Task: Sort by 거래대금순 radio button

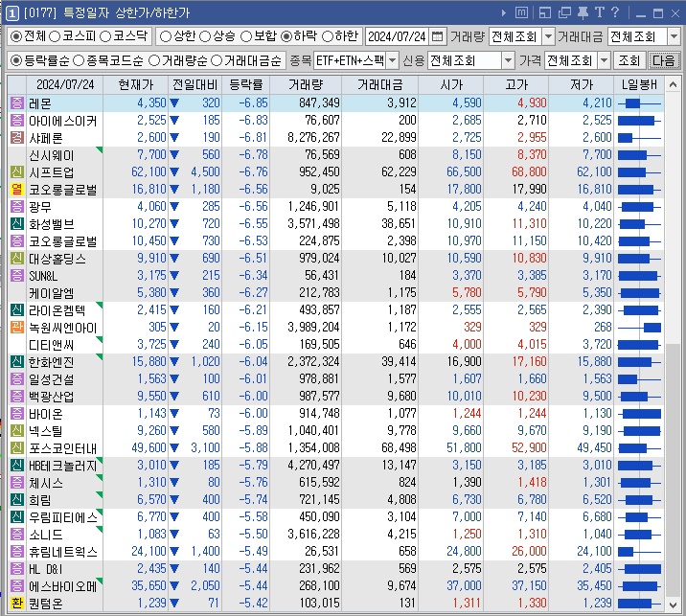Action: 217,60
